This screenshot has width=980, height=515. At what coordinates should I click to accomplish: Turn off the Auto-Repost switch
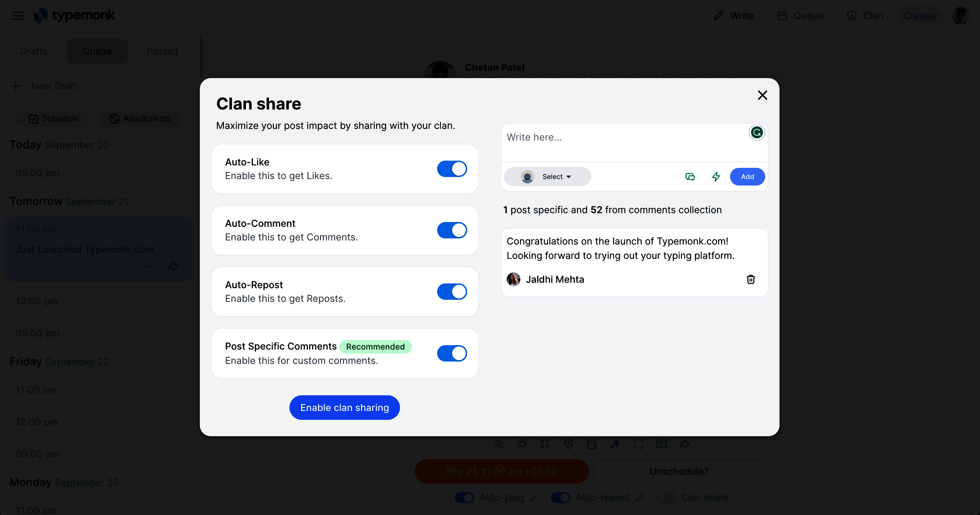[x=451, y=292]
